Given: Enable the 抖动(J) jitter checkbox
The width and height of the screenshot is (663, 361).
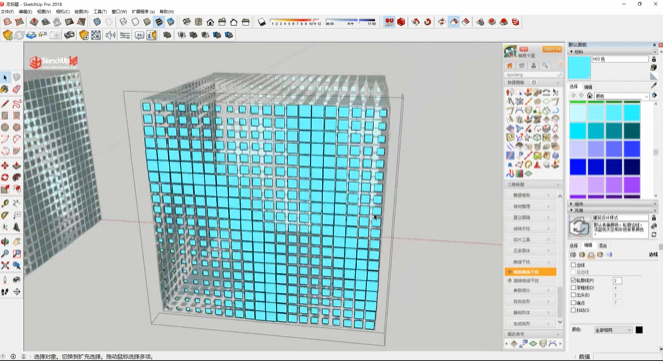Looking at the screenshot, I should point(573,310).
